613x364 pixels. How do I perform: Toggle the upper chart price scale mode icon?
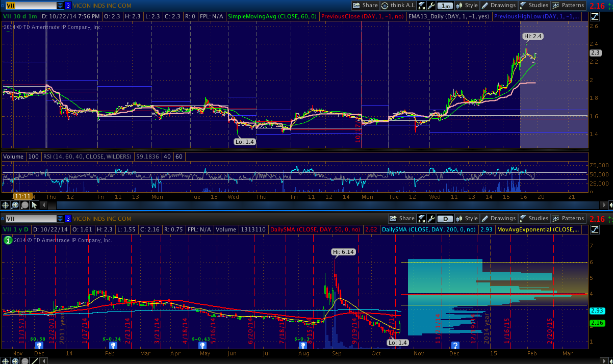point(595,17)
